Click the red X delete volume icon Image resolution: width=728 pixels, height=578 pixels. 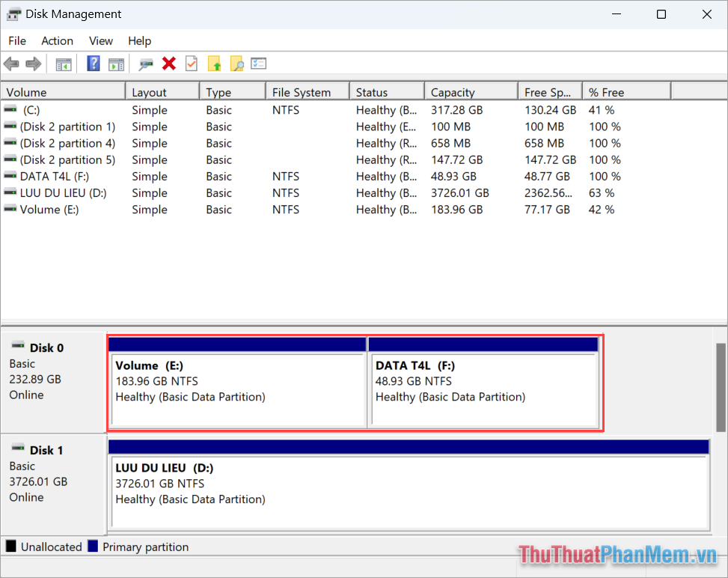coord(168,64)
